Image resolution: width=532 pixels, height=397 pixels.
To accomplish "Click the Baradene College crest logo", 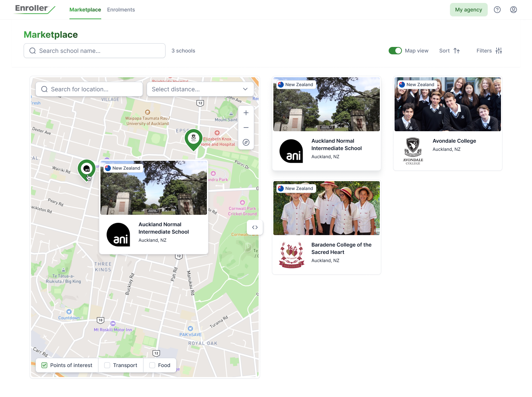I will pyautogui.click(x=291, y=255).
